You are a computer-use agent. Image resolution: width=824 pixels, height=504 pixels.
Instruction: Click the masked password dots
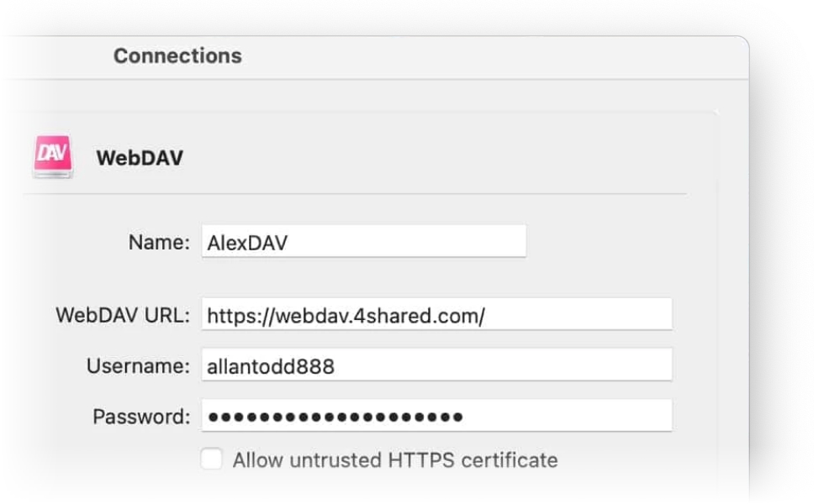pos(335,417)
